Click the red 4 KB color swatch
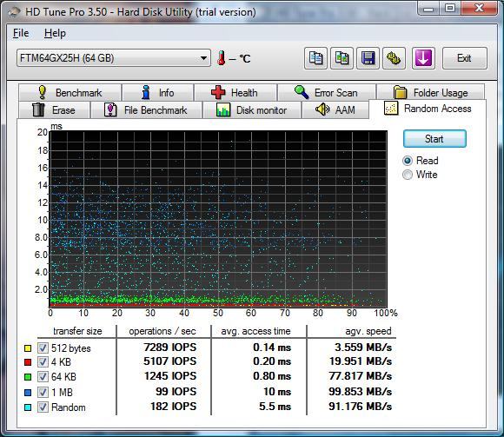The image size is (504, 437). 28,362
